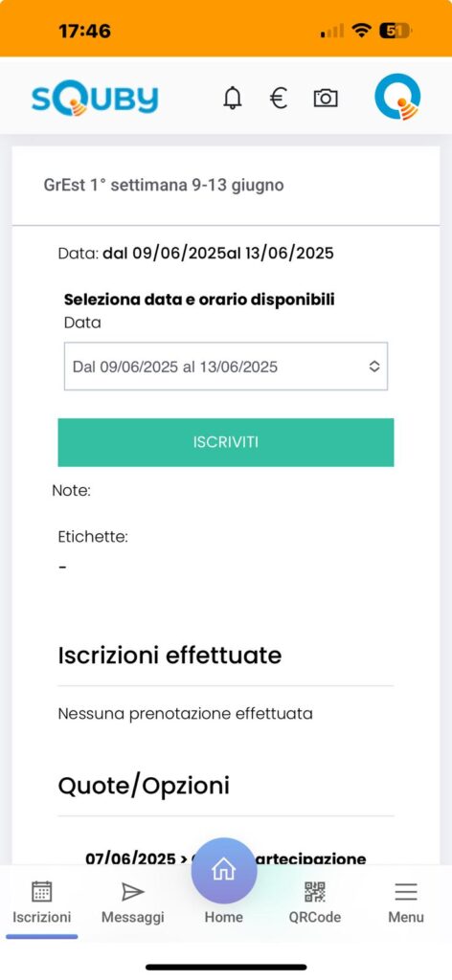Open the hamburger Menu icon
The width and height of the screenshot is (452, 980).
coord(406,892)
